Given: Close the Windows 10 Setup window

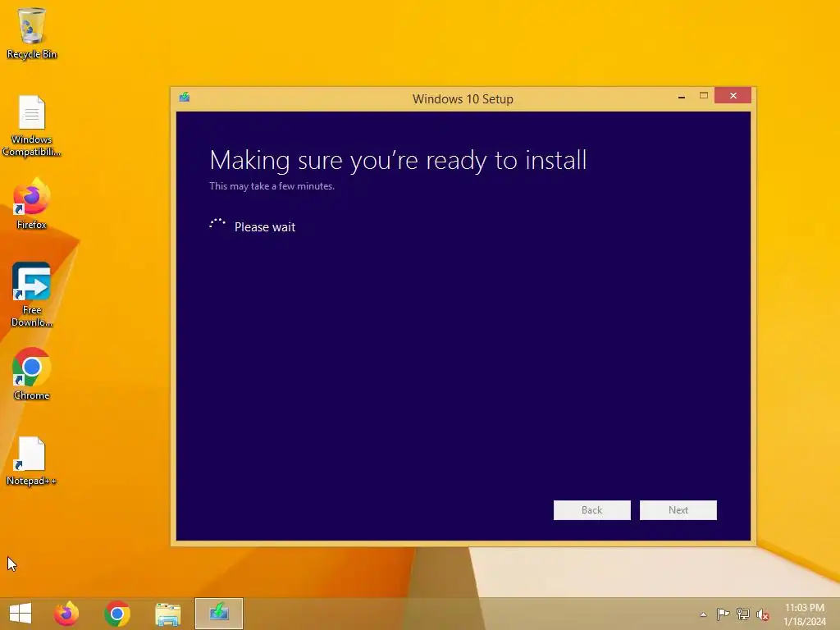Looking at the screenshot, I should (x=733, y=95).
